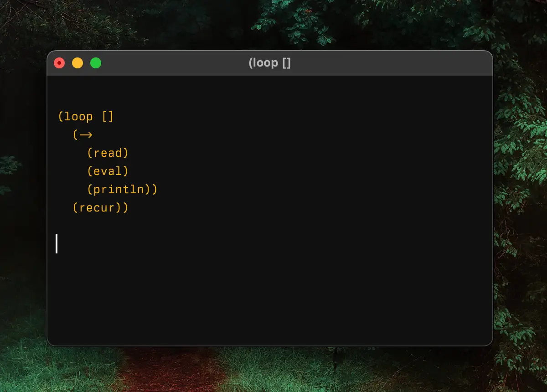This screenshot has width=547, height=392.
Task: Click the bottom-left corner of the terminal window
Action: coord(50,343)
